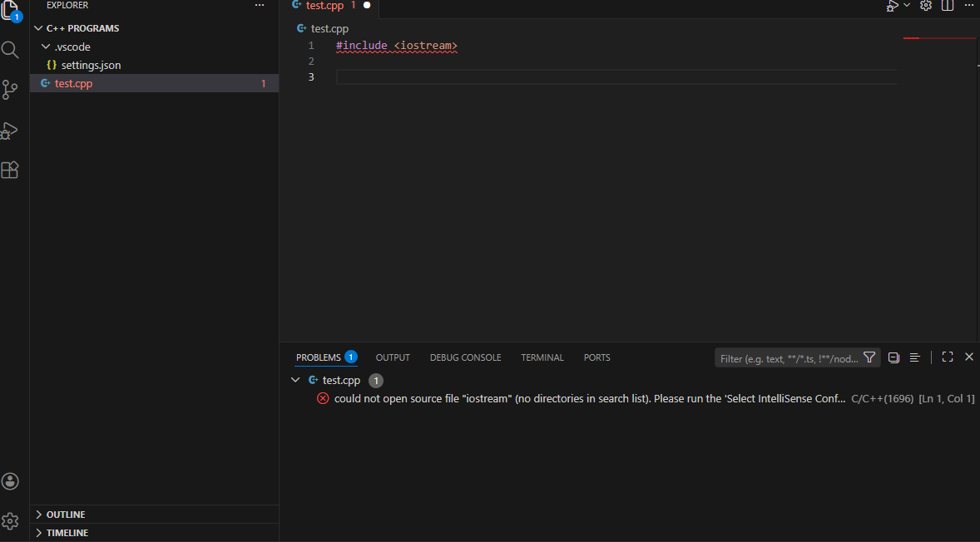Switch to the Debug Console tab

click(x=465, y=357)
